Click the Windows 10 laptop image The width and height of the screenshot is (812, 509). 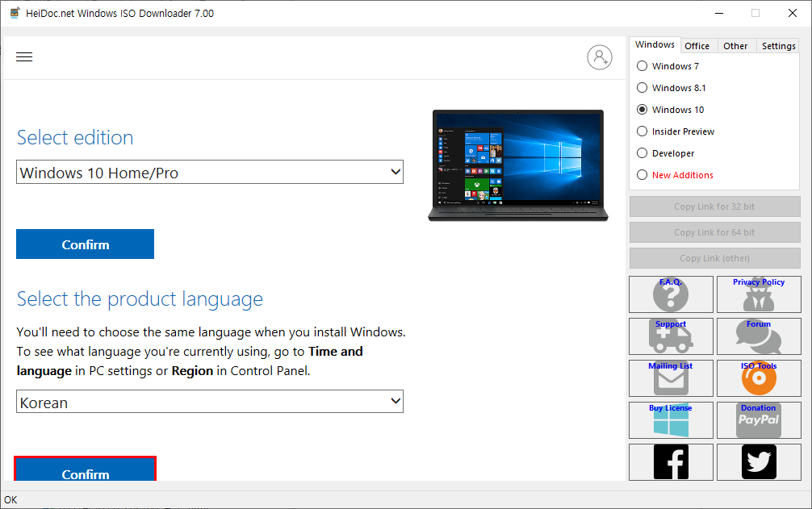point(518,165)
